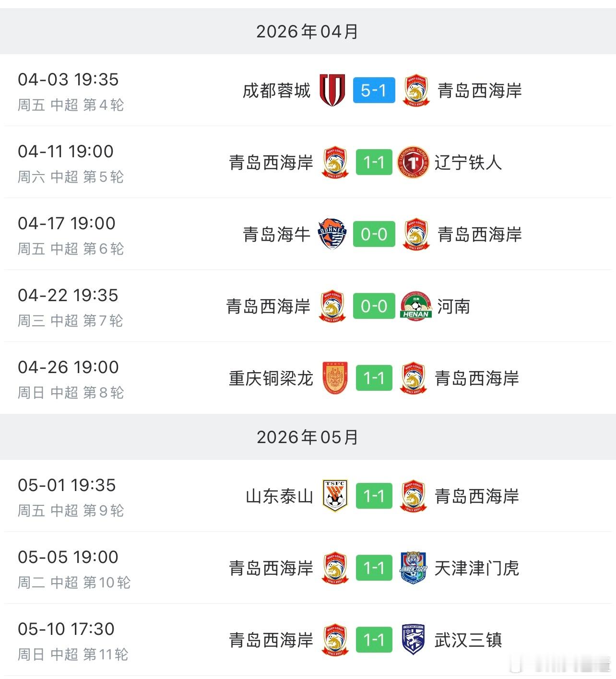Open the 0-0 score versus 河南
Screen dimensions: 616x679
(x=374, y=306)
